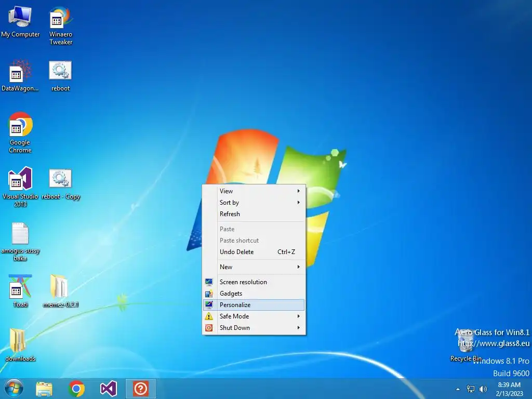This screenshot has width=532, height=399.
Task: Show hidden system tray icons arrow
Action: tap(458, 389)
